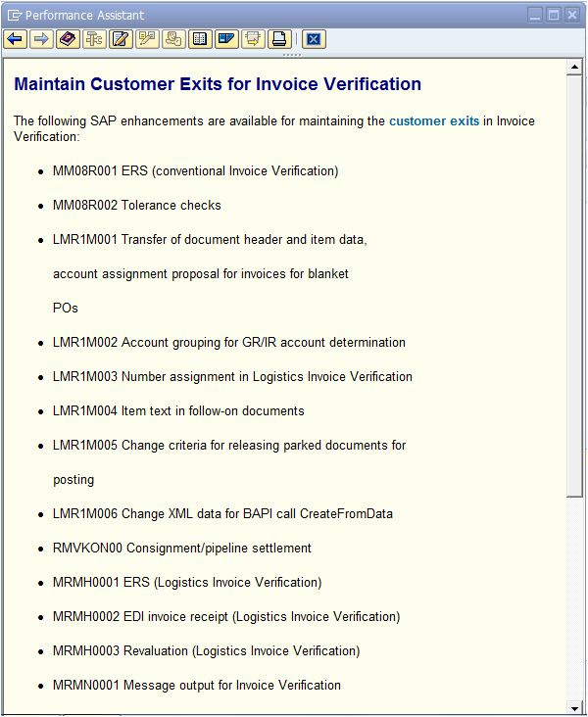This screenshot has width=588, height=717.
Task: Select the RMVKON00 Consignment/pipeline settlement line
Action: (x=182, y=549)
